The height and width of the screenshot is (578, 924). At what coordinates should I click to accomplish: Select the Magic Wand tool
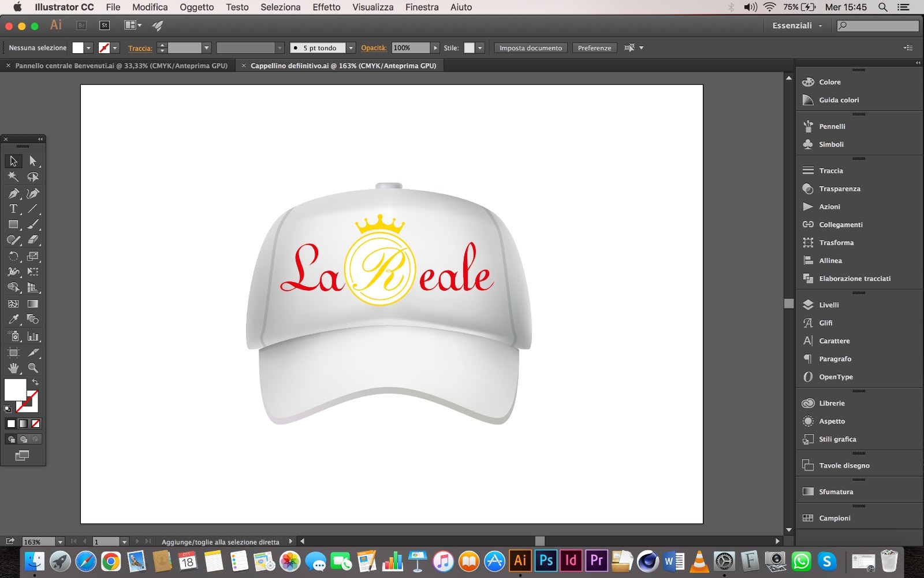[x=13, y=177]
